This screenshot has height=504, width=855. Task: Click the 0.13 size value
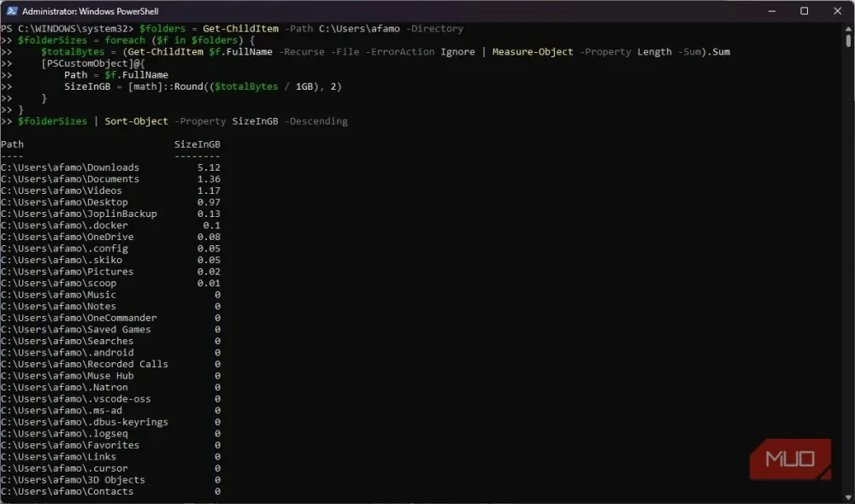209,214
